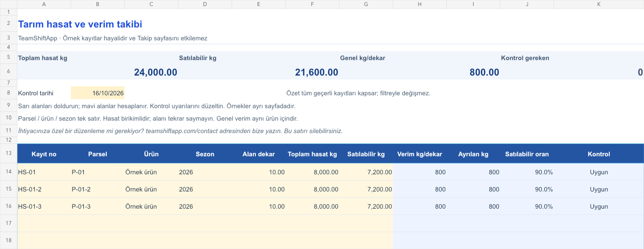Select row 13 header
Viewport: 644px width, 249px height.
[x=9, y=154]
